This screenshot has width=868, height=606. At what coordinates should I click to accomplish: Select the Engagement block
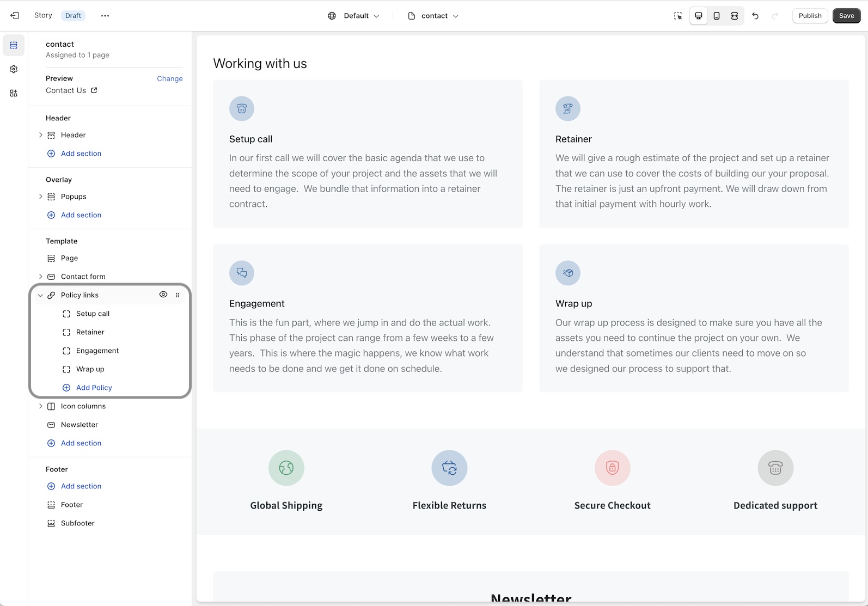(97, 351)
